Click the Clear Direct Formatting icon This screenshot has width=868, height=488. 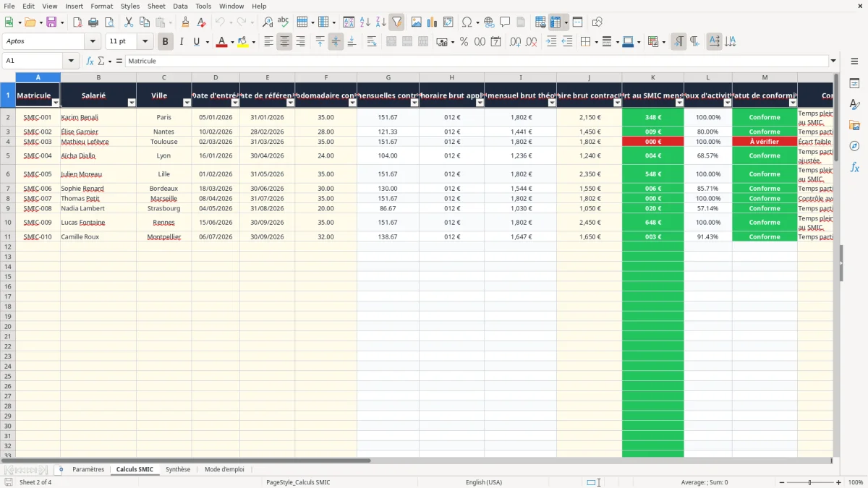tap(201, 22)
